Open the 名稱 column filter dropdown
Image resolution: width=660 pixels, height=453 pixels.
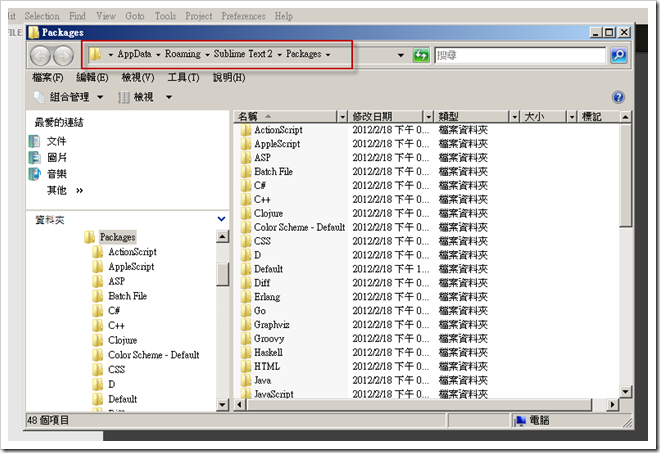click(342, 117)
